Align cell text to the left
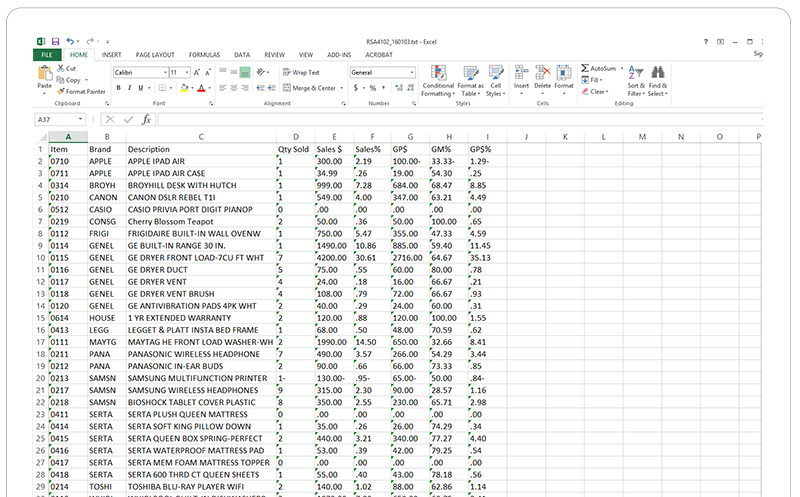The height and width of the screenshot is (497, 800). 222,88
